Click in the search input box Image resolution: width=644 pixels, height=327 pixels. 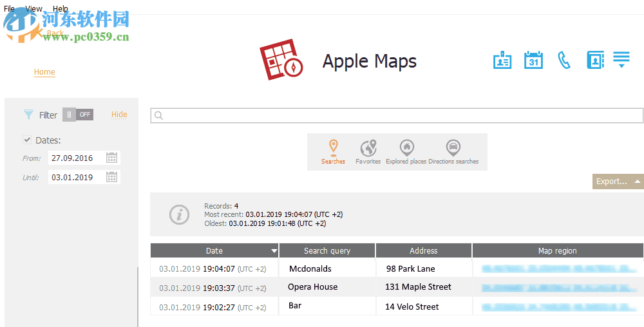(397, 116)
